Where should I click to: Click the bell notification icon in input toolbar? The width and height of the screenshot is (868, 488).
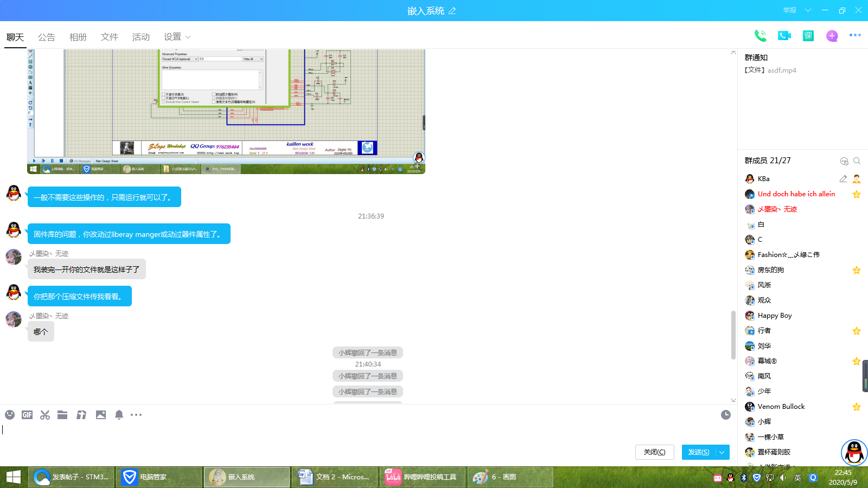119,415
